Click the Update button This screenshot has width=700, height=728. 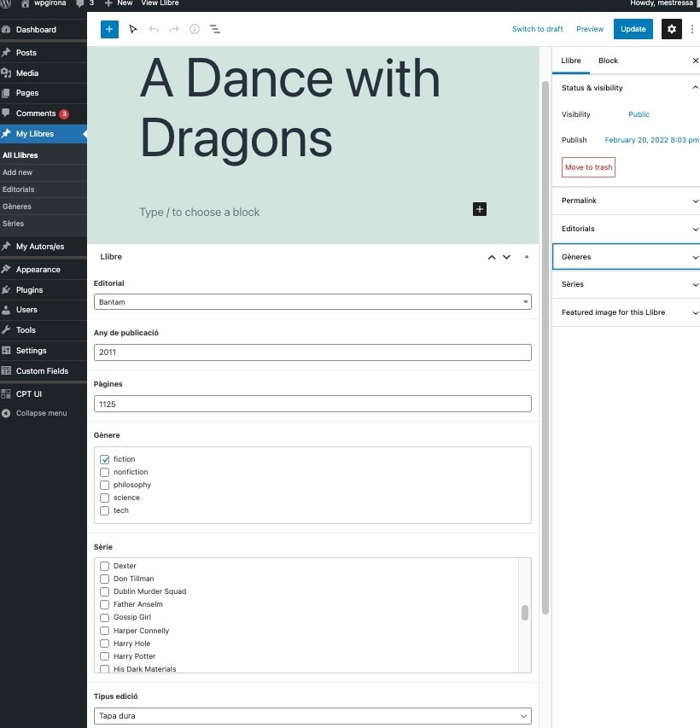(x=633, y=29)
